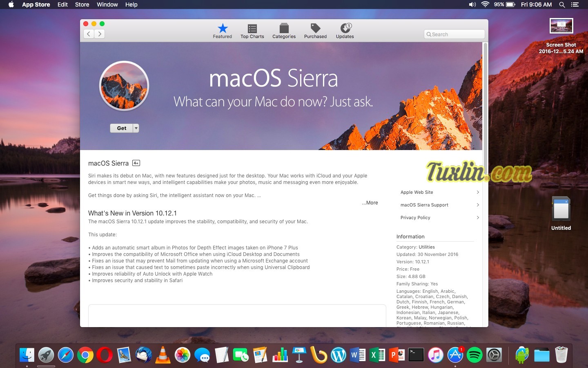Click the 4+ age rating badge
Viewport: 588px width, 368px height.
[x=136, y=163]
